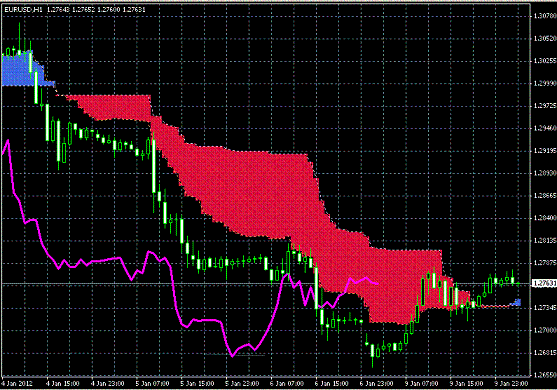This screenshot has height=390, width=557.
Task: Click the 9 Jan 23:00 time label
Action: coord(511,384)
